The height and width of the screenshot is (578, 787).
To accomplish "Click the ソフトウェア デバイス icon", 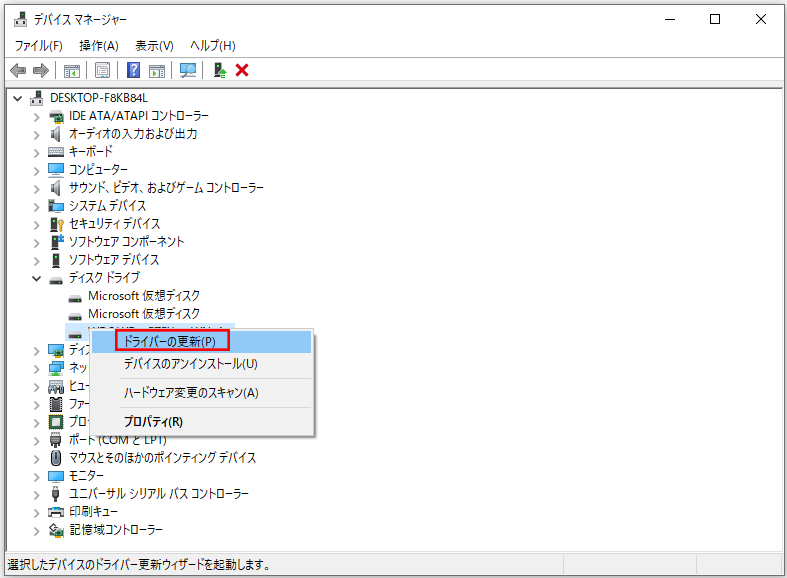I will pyautogui.click(x=56, y=260).
